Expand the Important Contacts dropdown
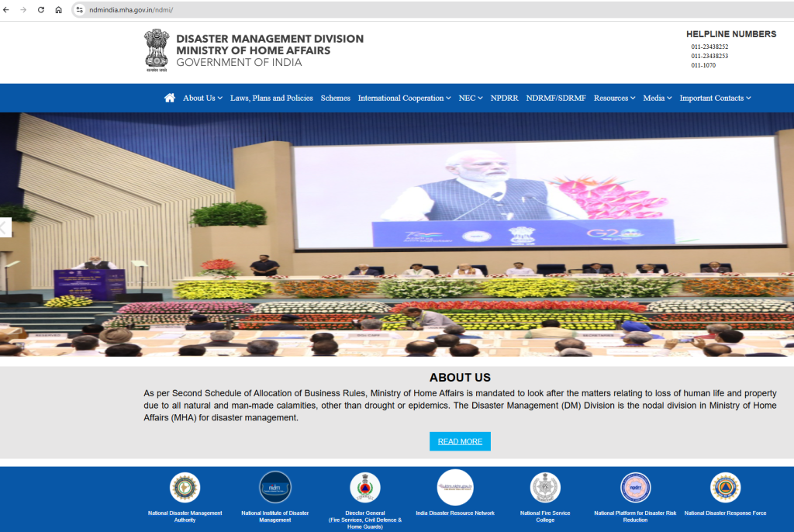 tap(715, 98)
